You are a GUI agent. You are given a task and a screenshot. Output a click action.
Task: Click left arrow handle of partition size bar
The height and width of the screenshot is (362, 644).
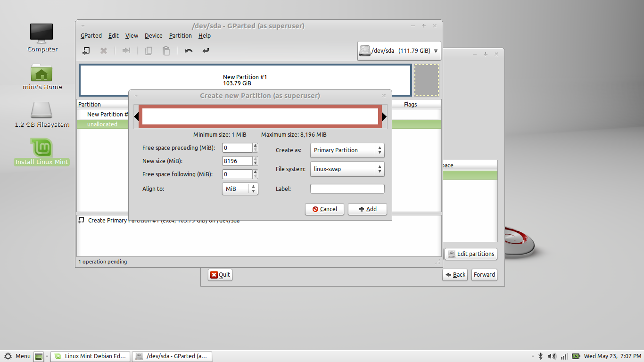pos(136,116)
